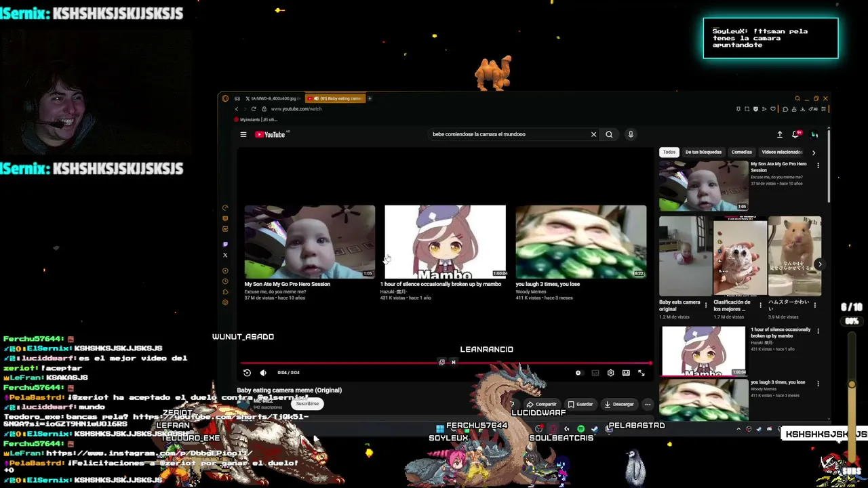Switch player to theater mode
The width and height of the screenshot is (868, 488).
tap(626, 372)
